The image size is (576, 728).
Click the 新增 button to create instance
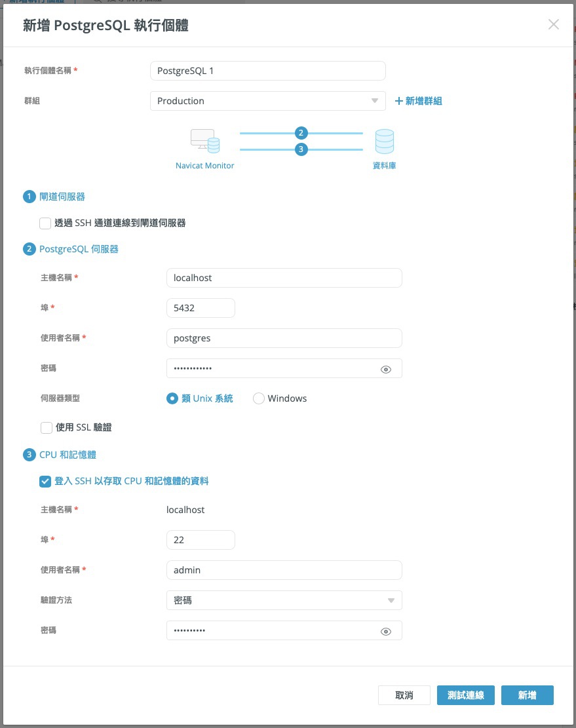(528, 695)
